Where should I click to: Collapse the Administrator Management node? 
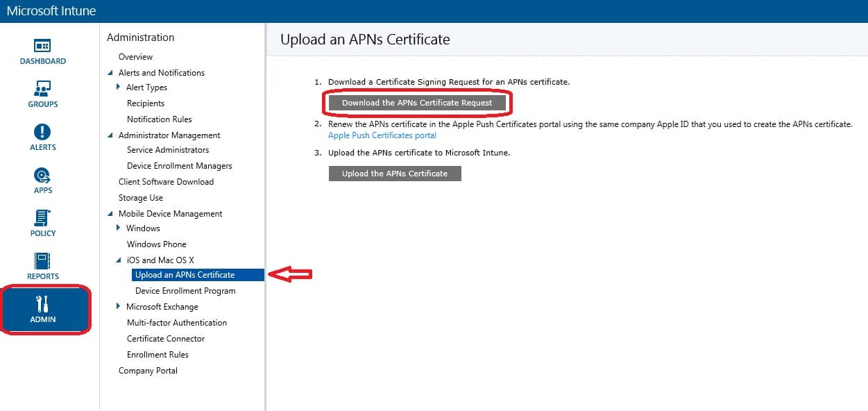110,135
